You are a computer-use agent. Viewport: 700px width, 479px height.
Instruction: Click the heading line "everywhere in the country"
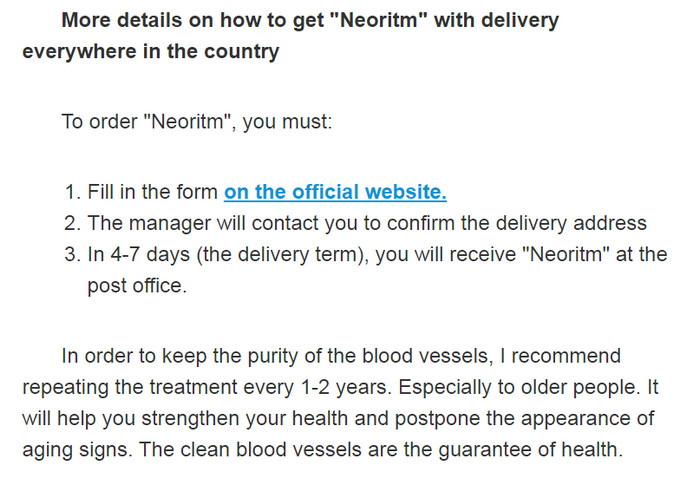pos(151,51)
